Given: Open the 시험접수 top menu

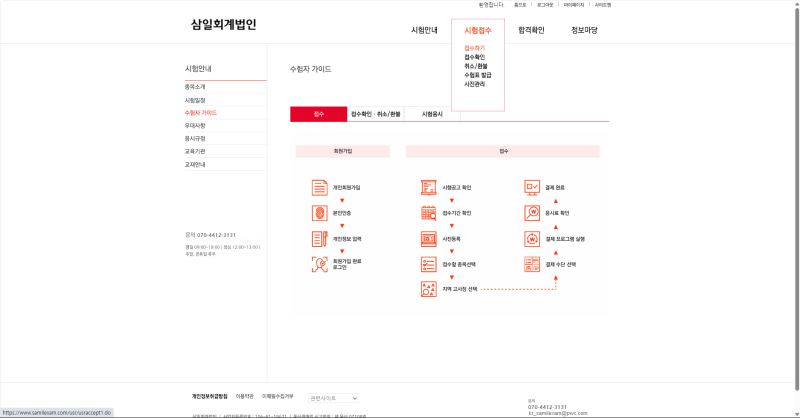Looking at the screenshot, I should 478,31.
